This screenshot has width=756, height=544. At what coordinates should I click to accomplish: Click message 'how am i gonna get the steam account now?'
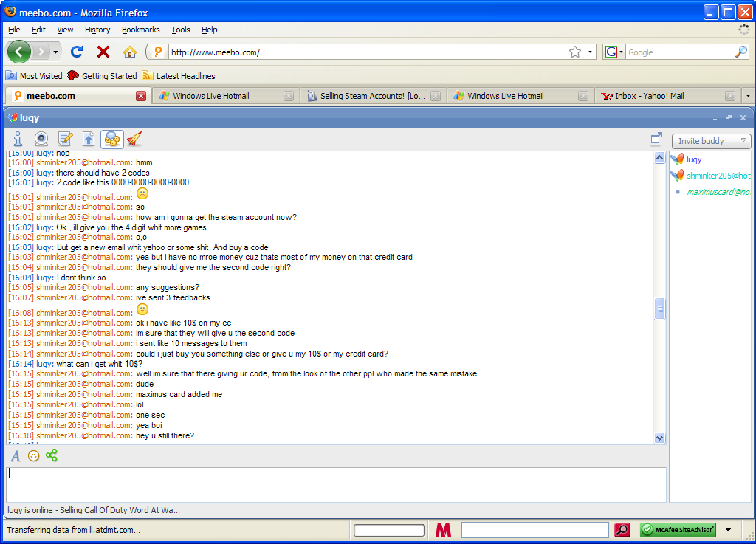click(x=216, y=217)
